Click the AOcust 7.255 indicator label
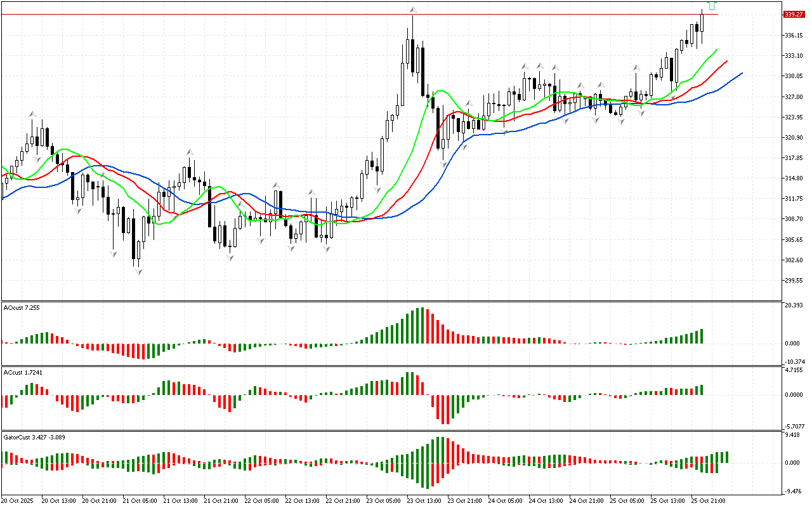Image resolution: width=812 pixels, height=508 pixels. pyautogui.click(x=22, y=307)
